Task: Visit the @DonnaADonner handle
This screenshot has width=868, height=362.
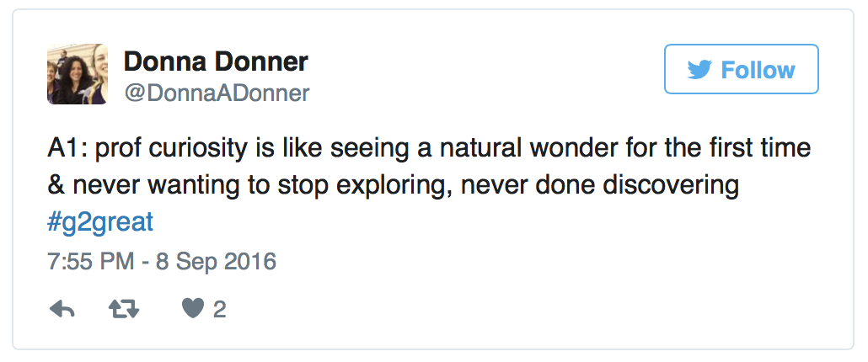Action: click(x=217, y=93)
